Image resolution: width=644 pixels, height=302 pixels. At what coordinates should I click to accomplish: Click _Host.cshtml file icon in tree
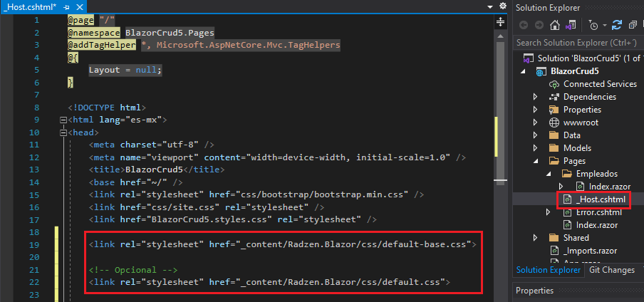567,199
